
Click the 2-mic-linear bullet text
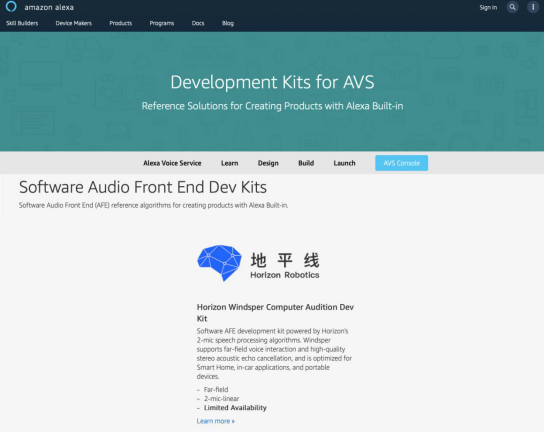tap(221, 399)
